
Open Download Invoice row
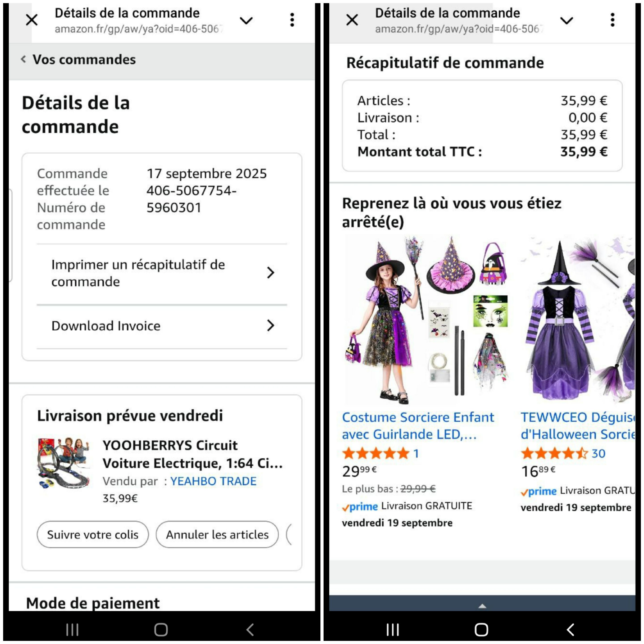click(x=162, y=326)
